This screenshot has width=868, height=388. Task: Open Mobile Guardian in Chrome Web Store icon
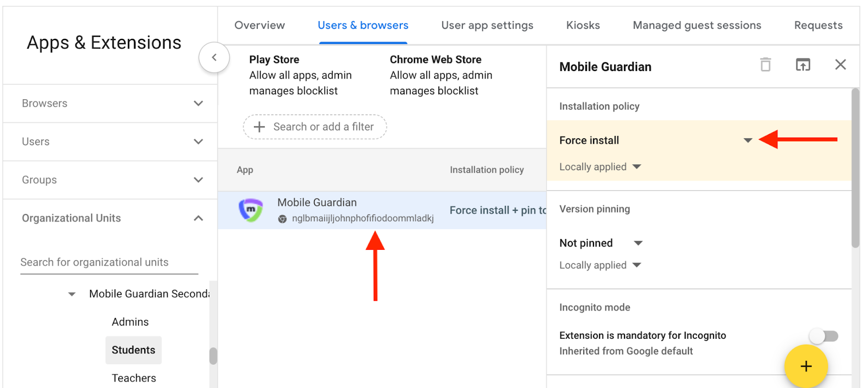click(x=803, y=64)
